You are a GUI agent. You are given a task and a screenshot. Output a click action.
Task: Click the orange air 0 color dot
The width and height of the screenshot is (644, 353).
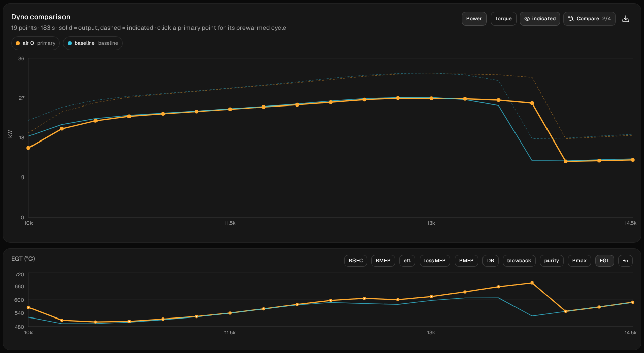click(18, 43)
